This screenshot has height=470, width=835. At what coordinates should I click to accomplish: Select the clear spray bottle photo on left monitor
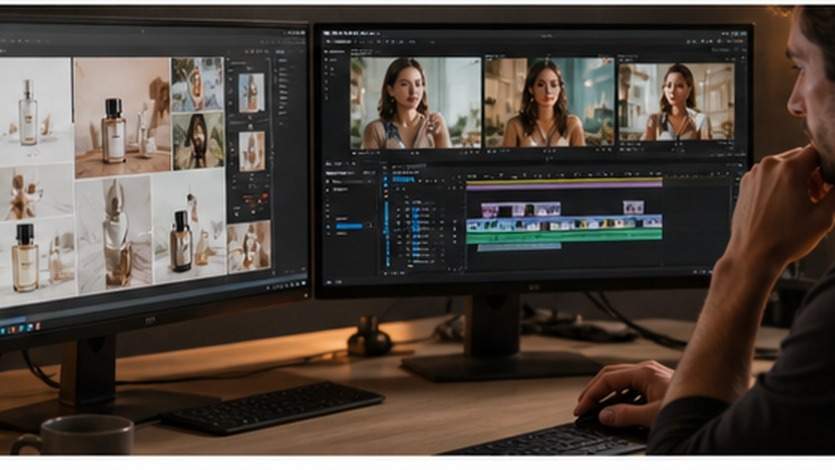point(35,111)
